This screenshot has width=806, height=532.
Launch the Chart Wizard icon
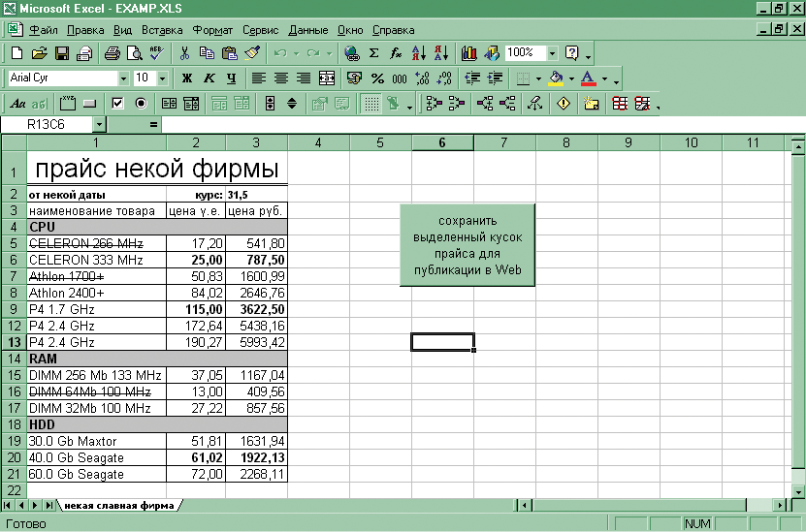tap(468, 53)
